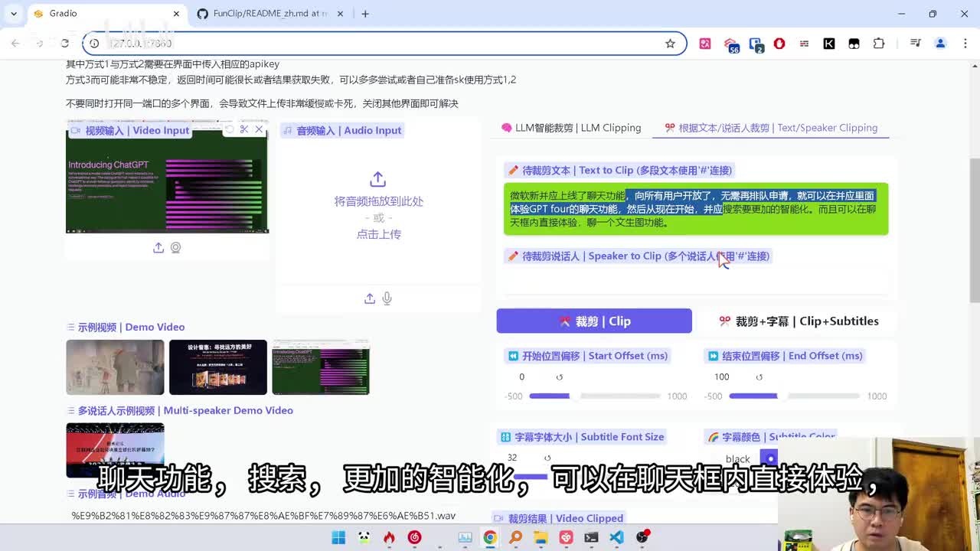The image size is (980, 551).
Task: Open the tab search dropdown arrow
Action: [14, 14]
